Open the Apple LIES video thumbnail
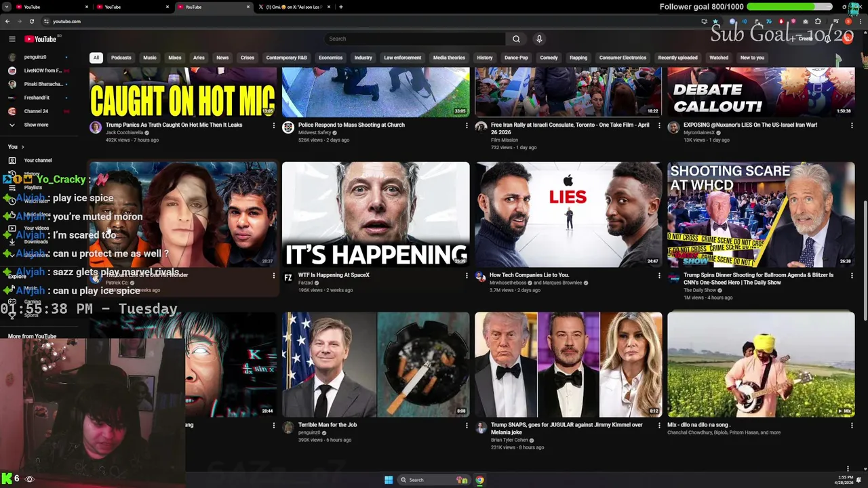The width and height of the screenshot is (868, 488). click(x=568, y=214)
